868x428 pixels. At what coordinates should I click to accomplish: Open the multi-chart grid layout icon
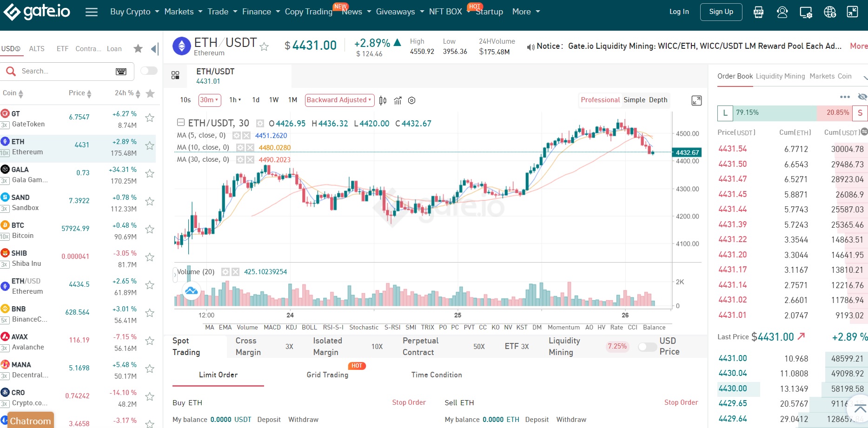coord(175,75)
